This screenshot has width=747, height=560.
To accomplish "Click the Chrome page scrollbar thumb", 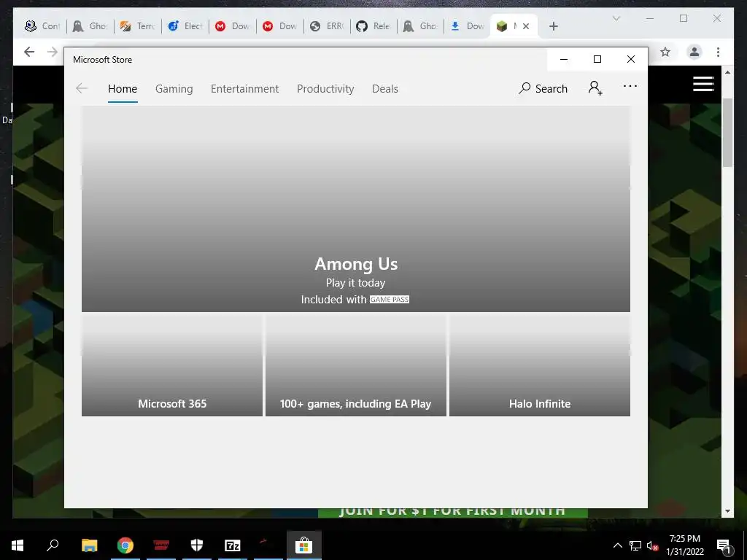I will pyautogui.click(x=727, y=133).
